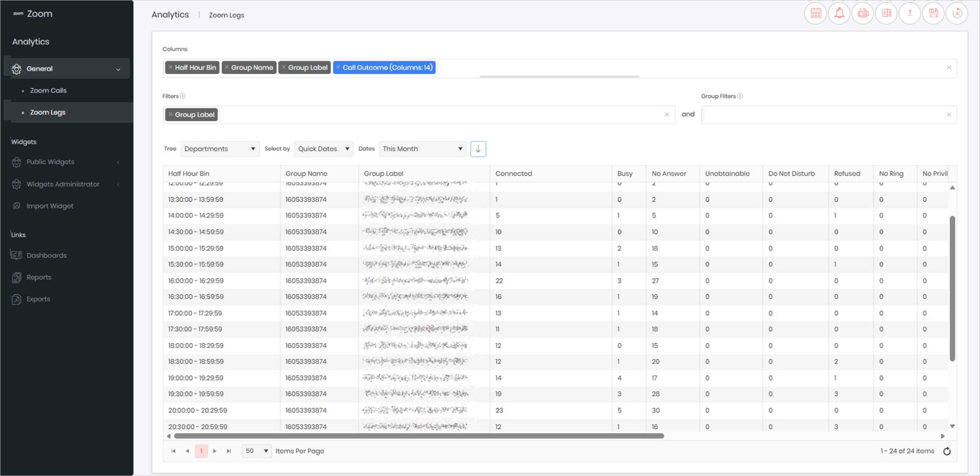Open the This Month dates dropdown
980x476 pixels.
coord(423,149)
